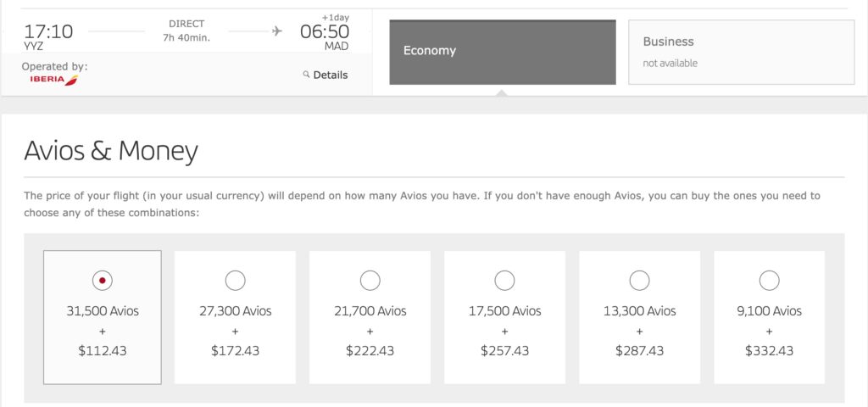Click the 17:10 departure time

[48, 31]
